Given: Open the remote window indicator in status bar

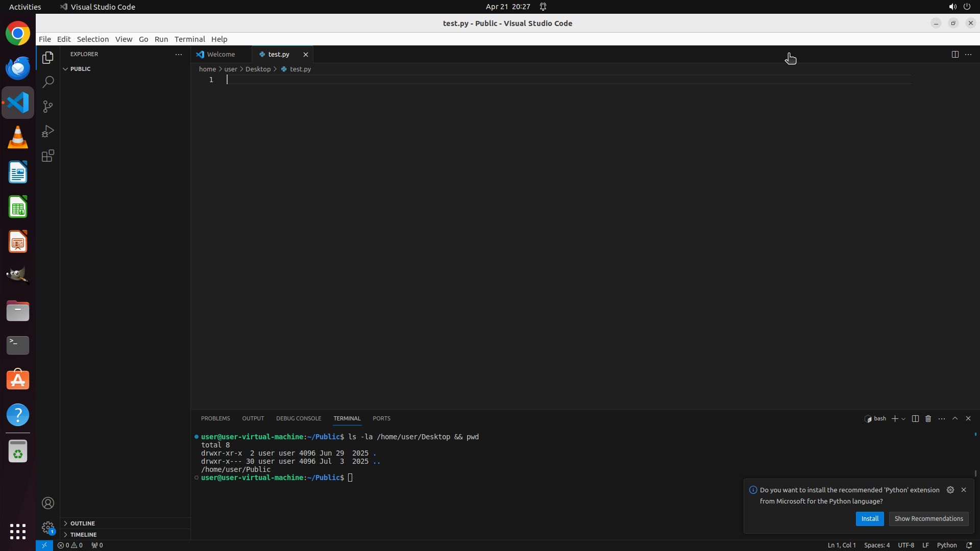Looking at the screenshot, I should tap(44, 545).
